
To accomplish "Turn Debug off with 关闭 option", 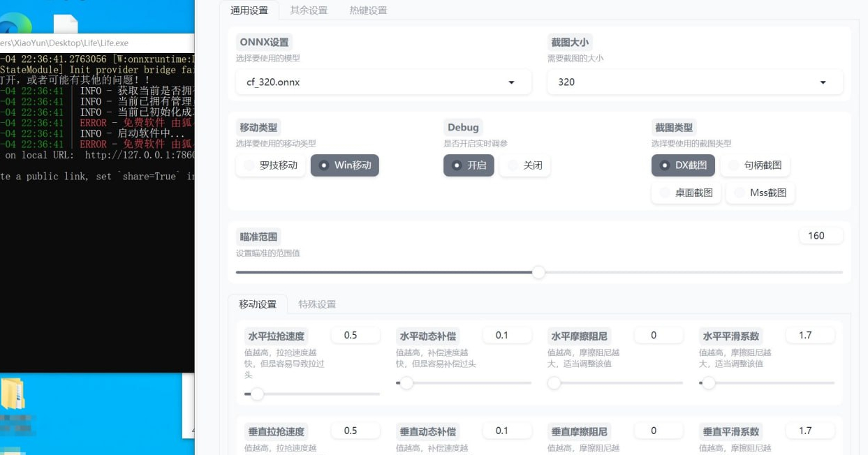I will [x=524, y=165].
